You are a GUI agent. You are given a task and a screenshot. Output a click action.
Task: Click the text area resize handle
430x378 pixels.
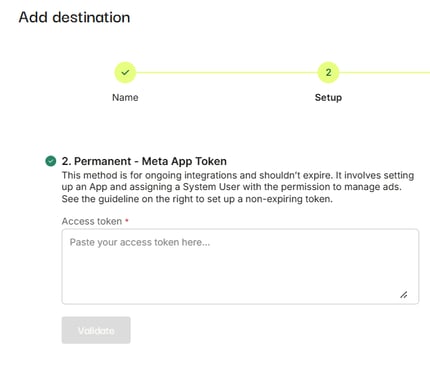tap(404, 295)
